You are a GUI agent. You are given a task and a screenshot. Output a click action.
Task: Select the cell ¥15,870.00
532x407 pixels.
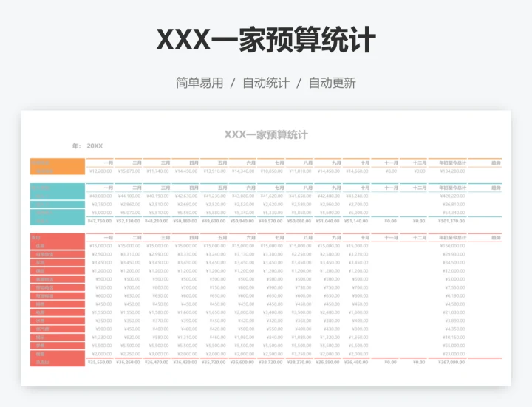(129, 171)
